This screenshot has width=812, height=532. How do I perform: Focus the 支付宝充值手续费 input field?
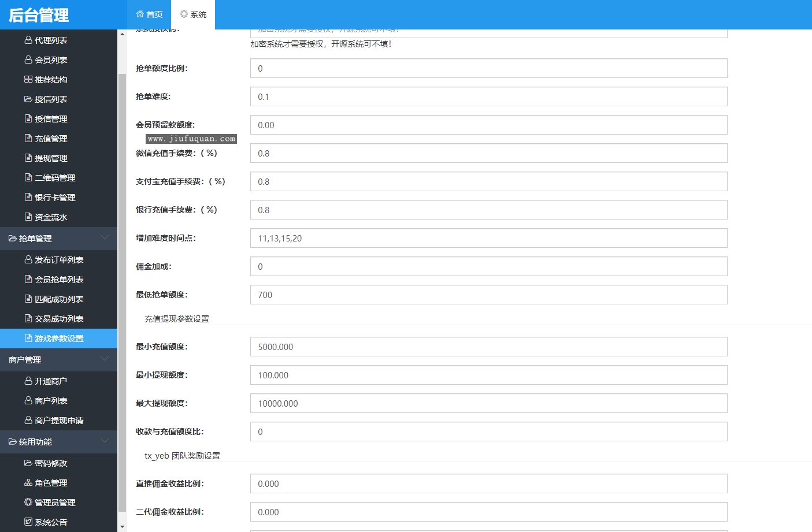(488, 181)
